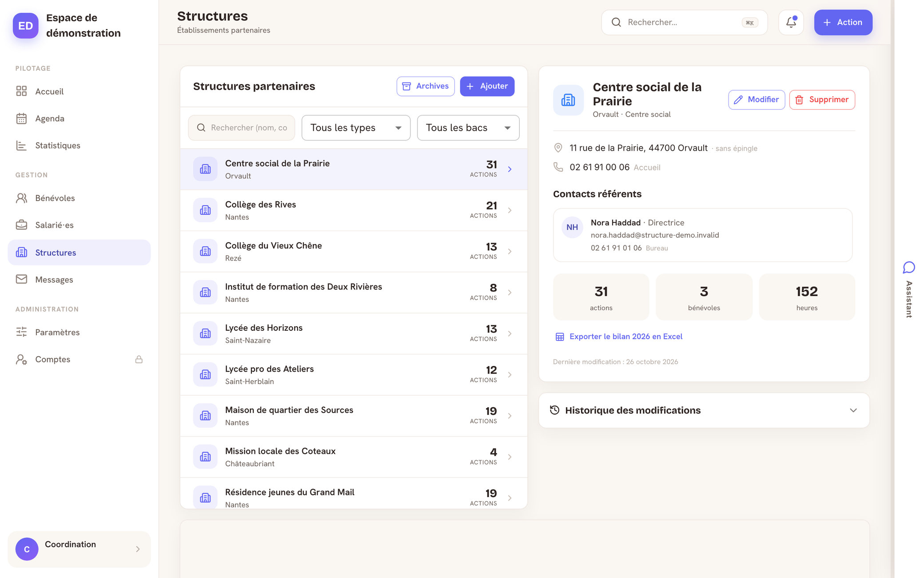The width and height of the screenshot is (924, 578).
Task: Open Messages in the sidebar
Action: click(79, 280)
